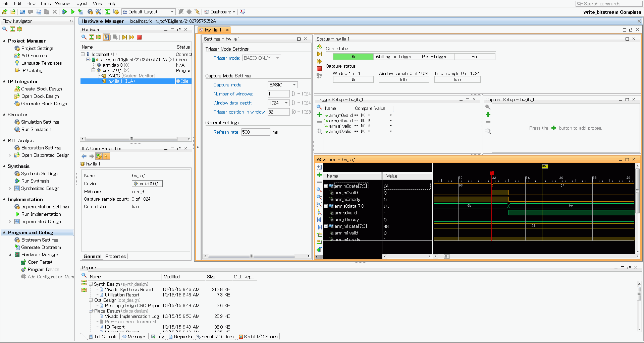Run trigger immediate icon in Hardware panel
The width and height of the screenshot is (644, 343).
tap(132, 37)
